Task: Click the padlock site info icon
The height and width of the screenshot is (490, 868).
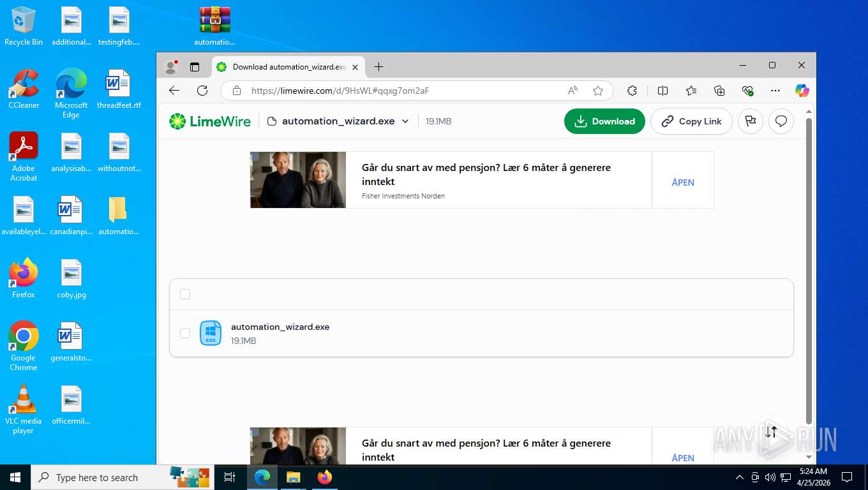Action: pos(237,91)
